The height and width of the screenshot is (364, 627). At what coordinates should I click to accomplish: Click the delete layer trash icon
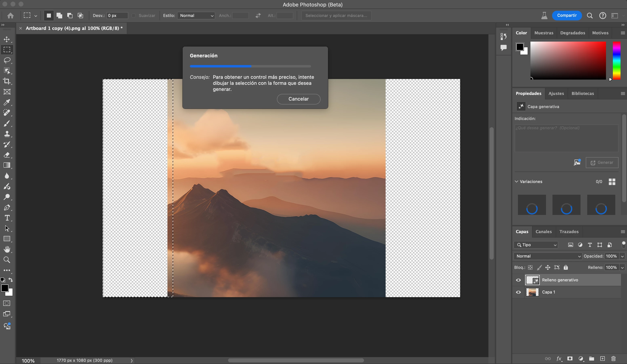click(x=613, y=359)
